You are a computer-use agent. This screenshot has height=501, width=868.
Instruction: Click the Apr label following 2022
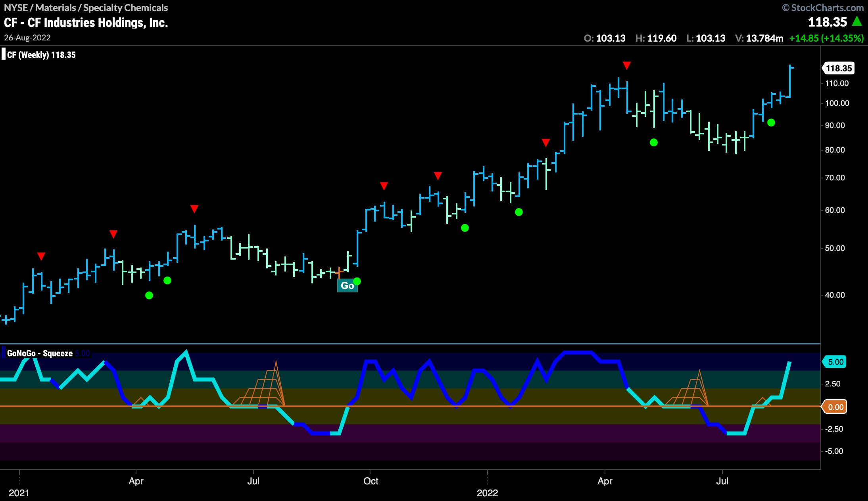click(x=605, y=481)
